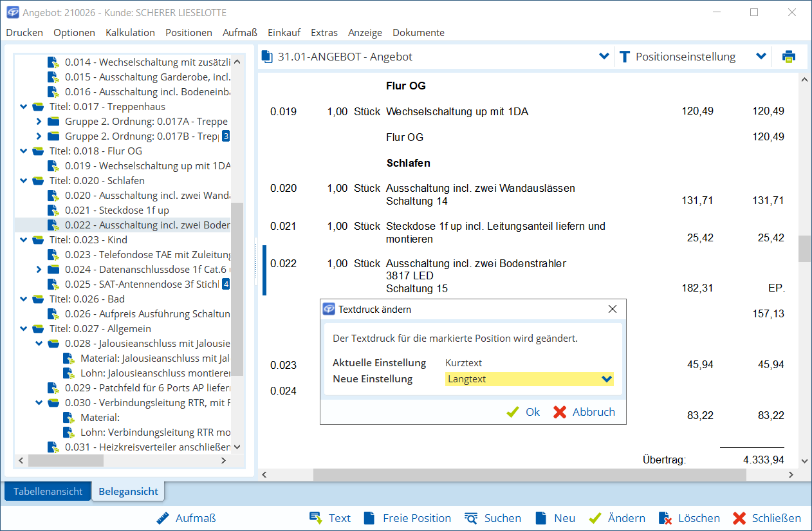Open the Kalkulation menu
812x531 pixels.
130,32
